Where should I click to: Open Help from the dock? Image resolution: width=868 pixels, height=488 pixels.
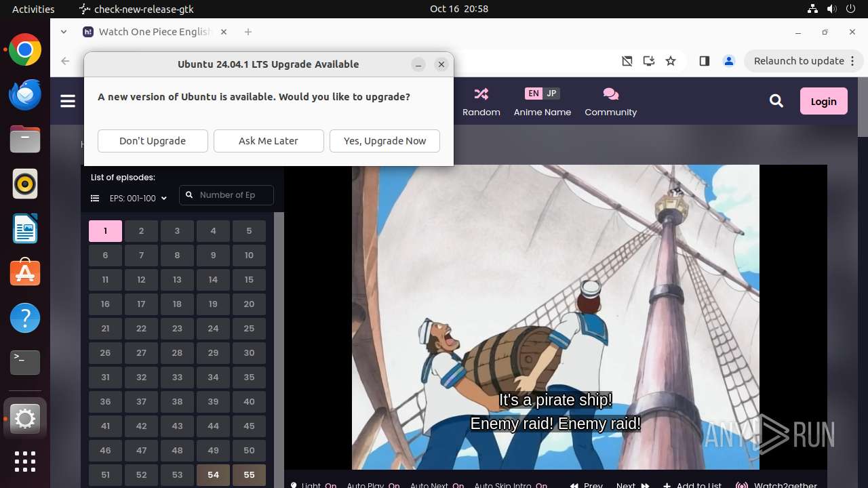coord(25,318)
